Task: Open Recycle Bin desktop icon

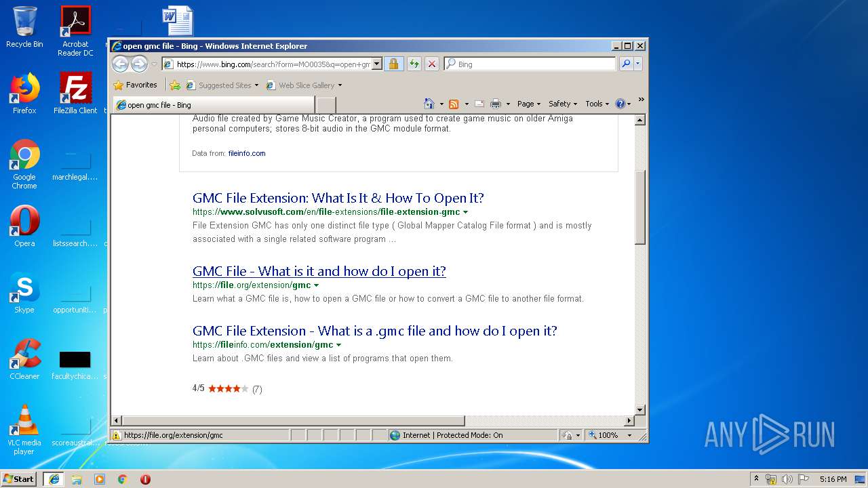Action: click(x=24, y=27)
